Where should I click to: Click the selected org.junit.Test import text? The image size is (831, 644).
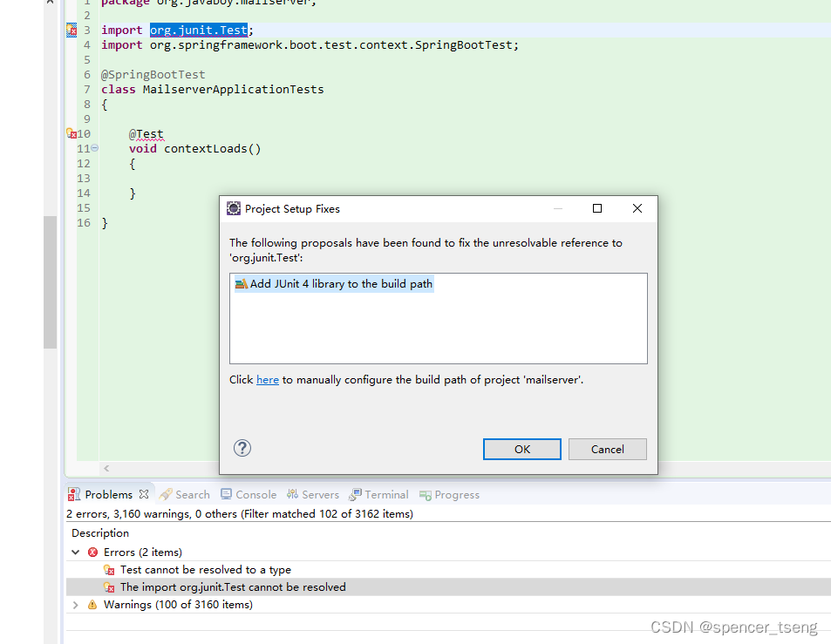199,31
